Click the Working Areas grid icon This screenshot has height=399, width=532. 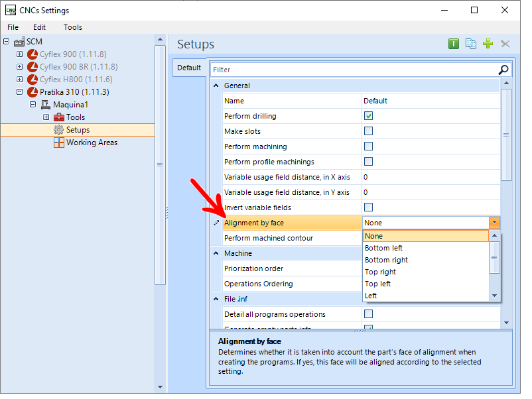(58, 142)
